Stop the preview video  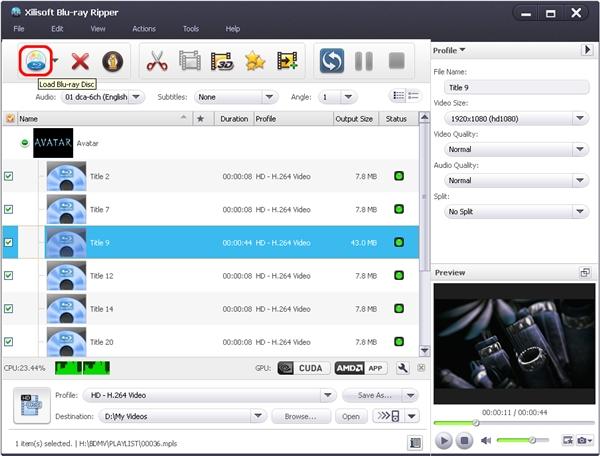(x=464, y=441)
